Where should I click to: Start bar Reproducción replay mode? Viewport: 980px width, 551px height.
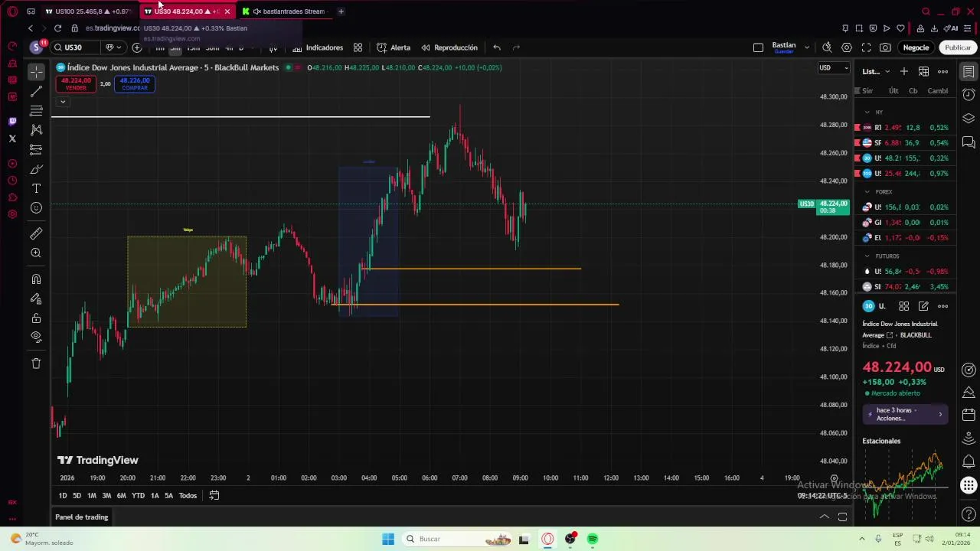tap(449, 47)
